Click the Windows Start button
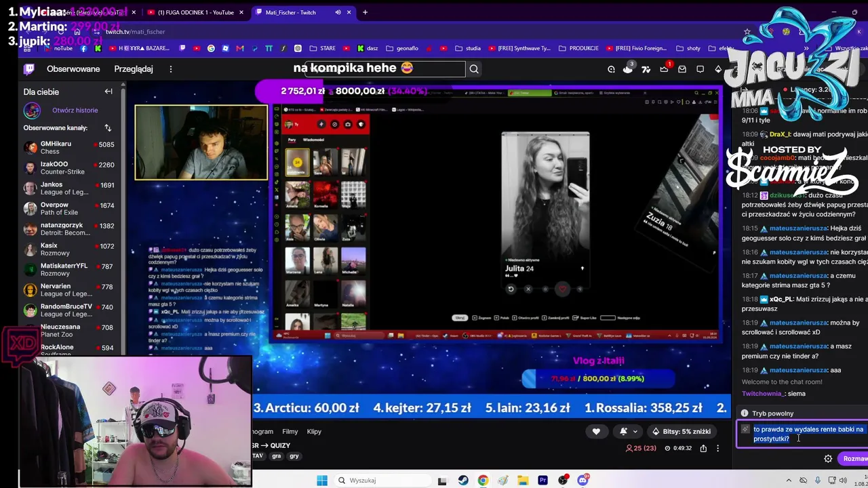This screenshot has height=488, width=868. [x=322, y=481]
